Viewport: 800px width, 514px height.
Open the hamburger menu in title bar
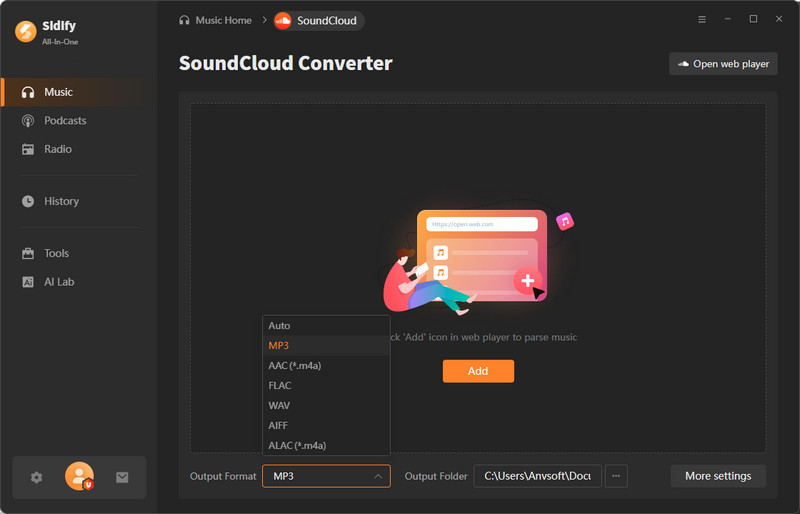(x=701, y=19)
